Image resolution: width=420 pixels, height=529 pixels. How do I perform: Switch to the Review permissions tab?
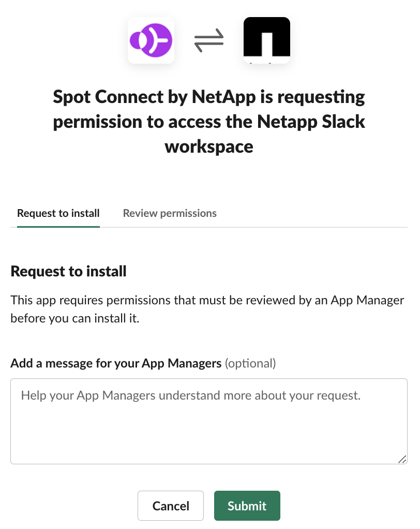click(170, 213)
